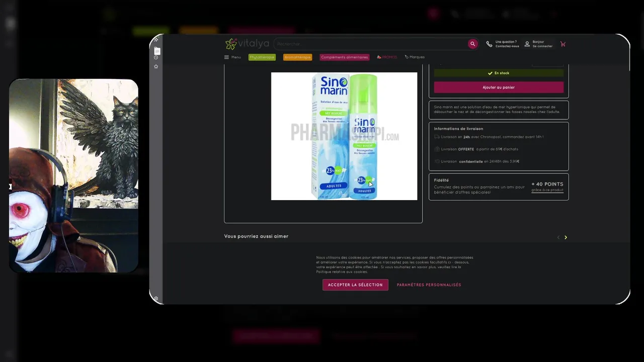Click the next arrow in 'Vous pourriez aussi aimer'
Image resolution: width=644 pixels, height=362 pixels.
click(566, 237)
